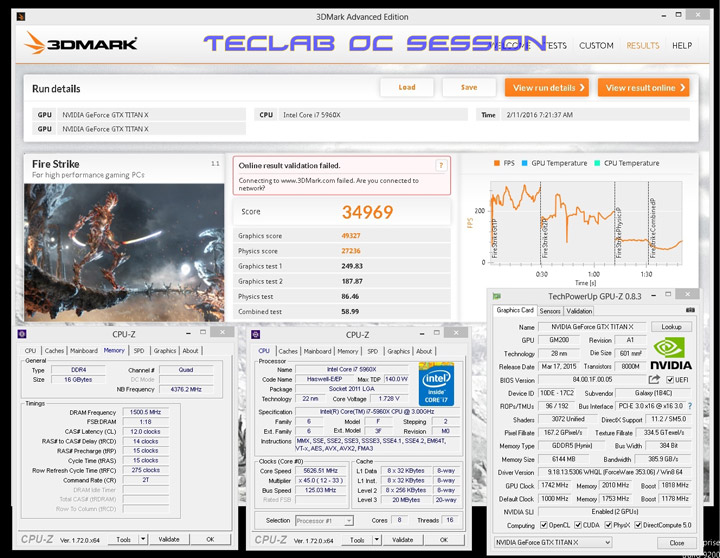This screenshot has height=558, width=720.
Task: Open the CUSTOM tab in 3DMark
Action: [596, 45]
